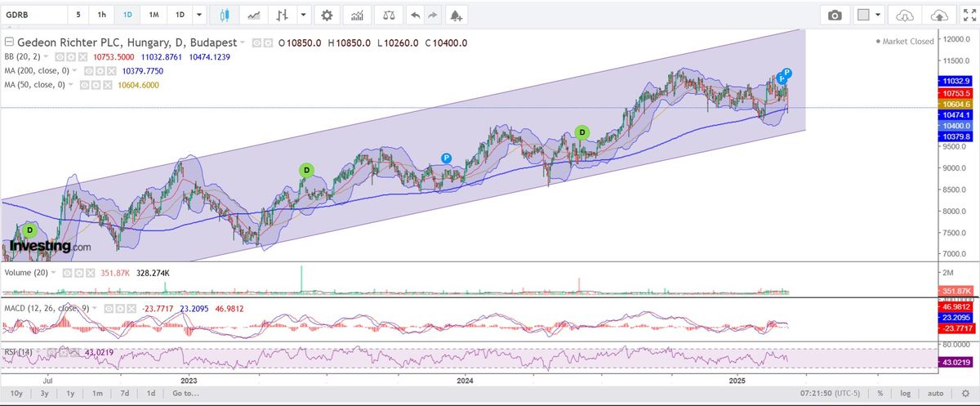Open settings for Volume (20) indicator
The height and width of the screenshot is (406, 980).
pyautogui.click(x=79, y=273)
